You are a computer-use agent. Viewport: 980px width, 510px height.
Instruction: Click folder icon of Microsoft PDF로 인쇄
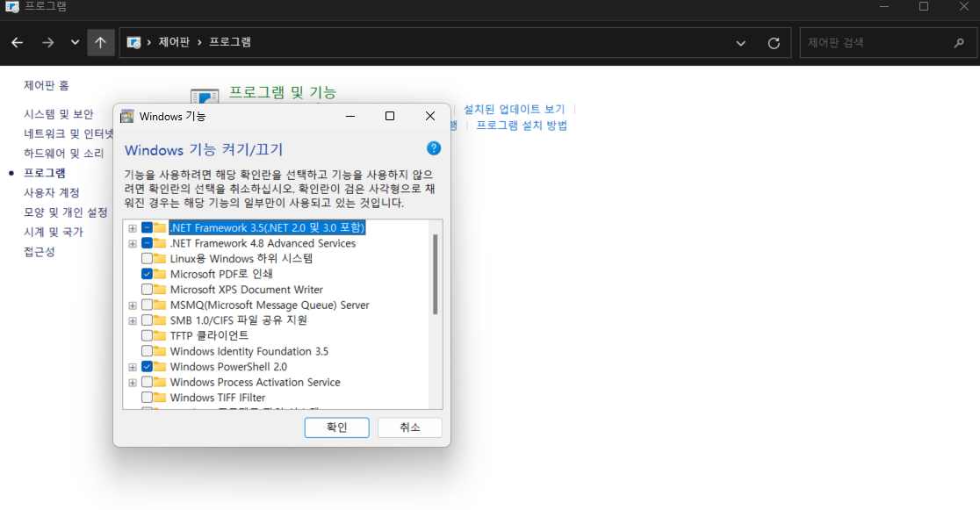click(x=160, y=274)
